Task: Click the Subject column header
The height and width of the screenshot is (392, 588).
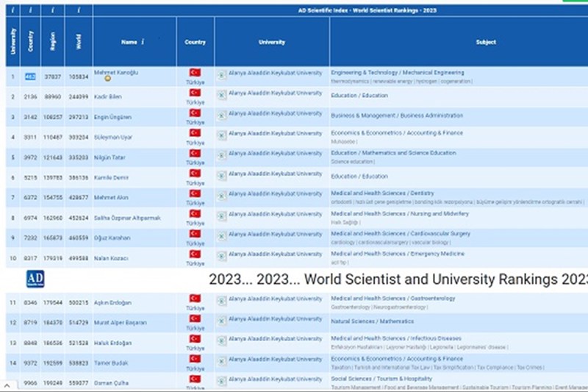Action: [x=486, y=42]
